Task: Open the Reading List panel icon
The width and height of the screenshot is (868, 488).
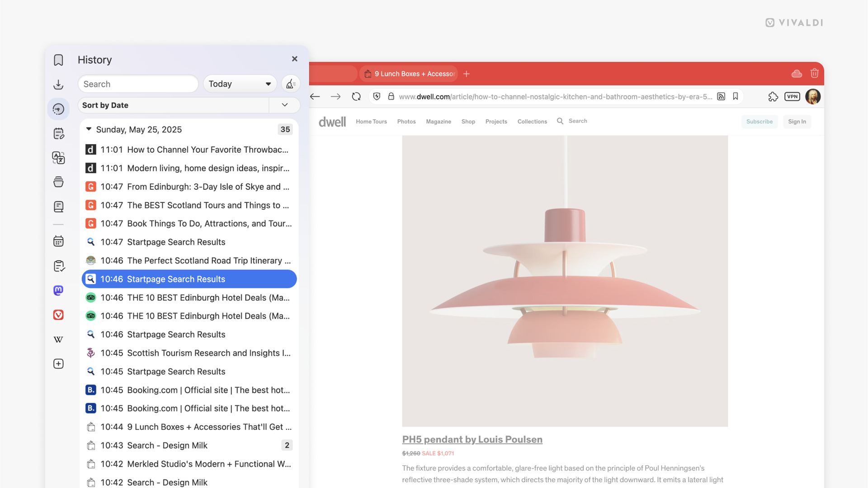Action: point(58,206)
